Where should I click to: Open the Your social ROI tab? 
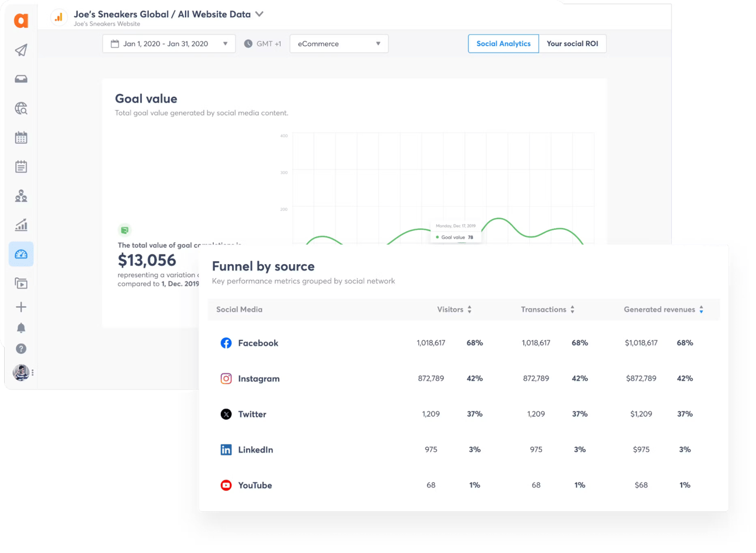pos(572,43)
